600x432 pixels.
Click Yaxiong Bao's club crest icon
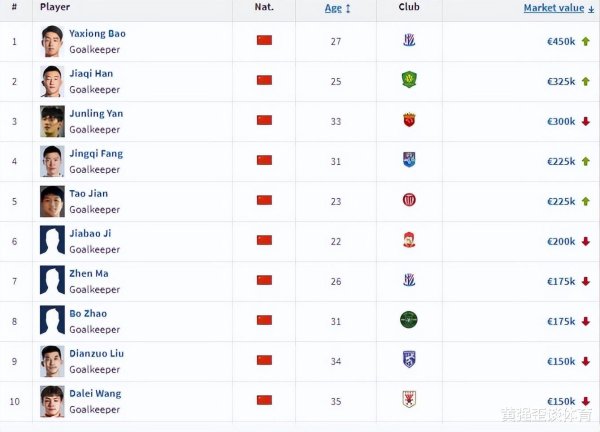pyautogui.click(x=408, y=40)
